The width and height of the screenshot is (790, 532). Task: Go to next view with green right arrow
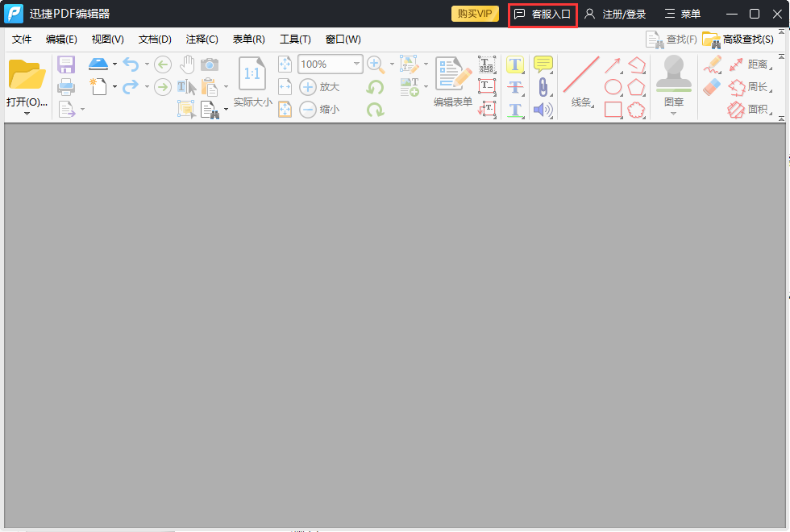point(162,87)
